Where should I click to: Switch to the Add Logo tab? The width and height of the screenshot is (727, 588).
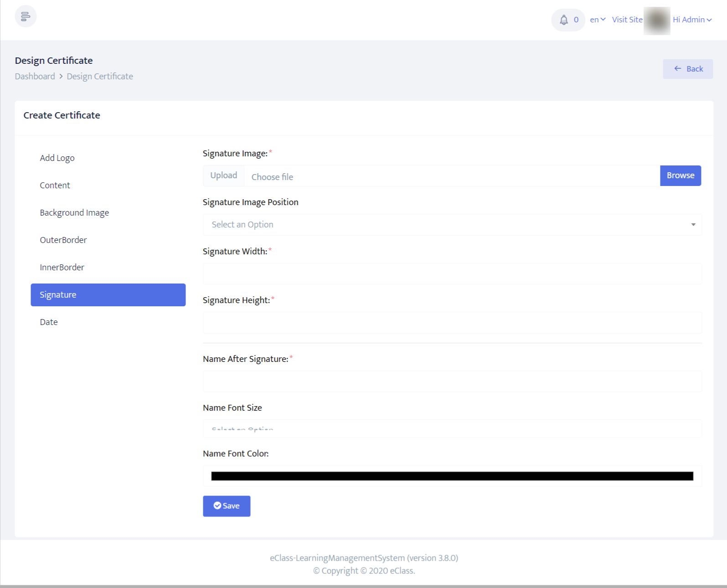click(57, 158)
